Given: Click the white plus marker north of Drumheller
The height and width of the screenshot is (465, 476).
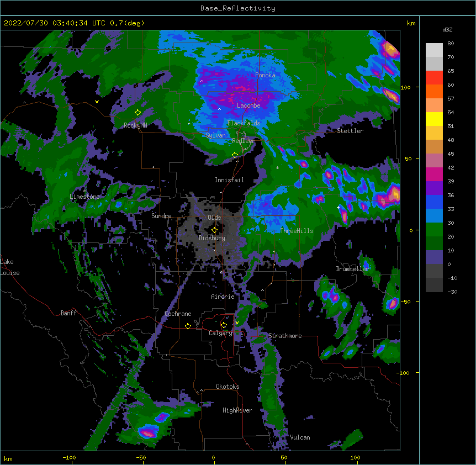Looking at the screenshot, I should [x=338, y=207].
